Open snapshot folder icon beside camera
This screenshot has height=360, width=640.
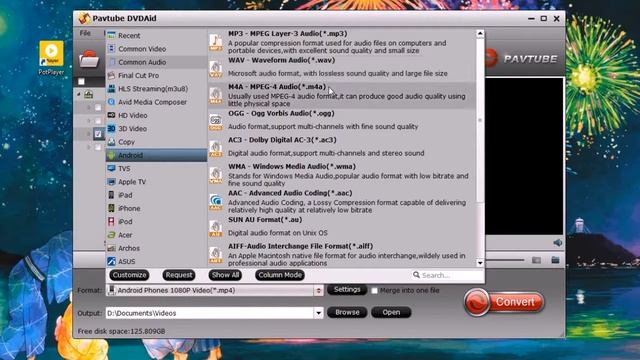[x=555, y=260]
